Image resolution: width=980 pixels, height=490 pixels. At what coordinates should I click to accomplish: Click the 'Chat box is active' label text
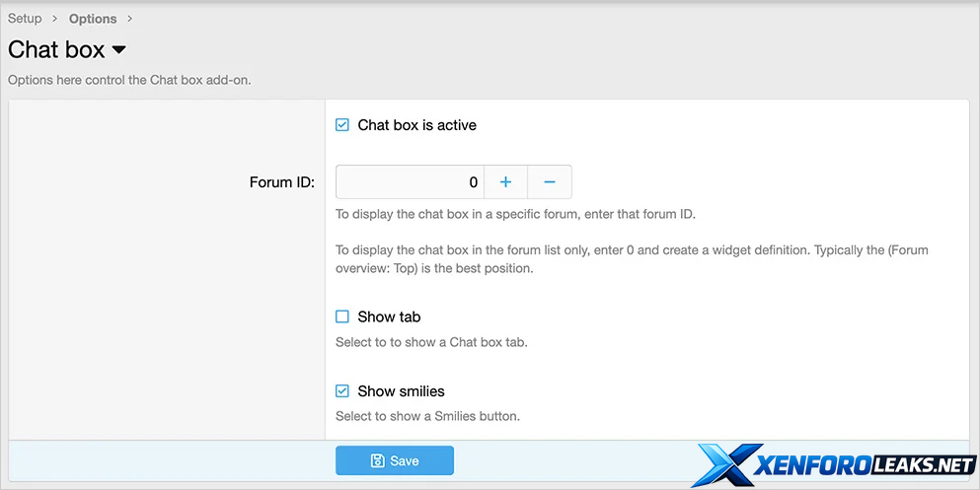tap(416, 125)
